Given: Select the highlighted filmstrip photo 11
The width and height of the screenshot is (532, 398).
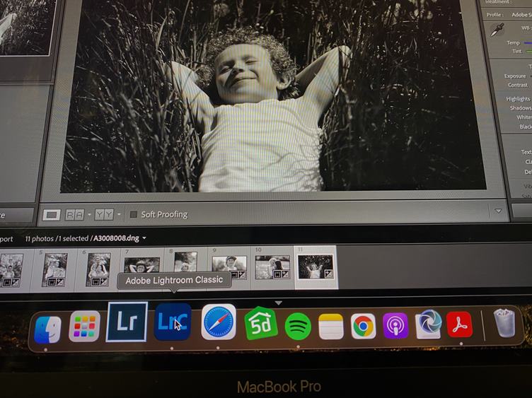Looking at the screenshot, I should (x=316, y=267).
